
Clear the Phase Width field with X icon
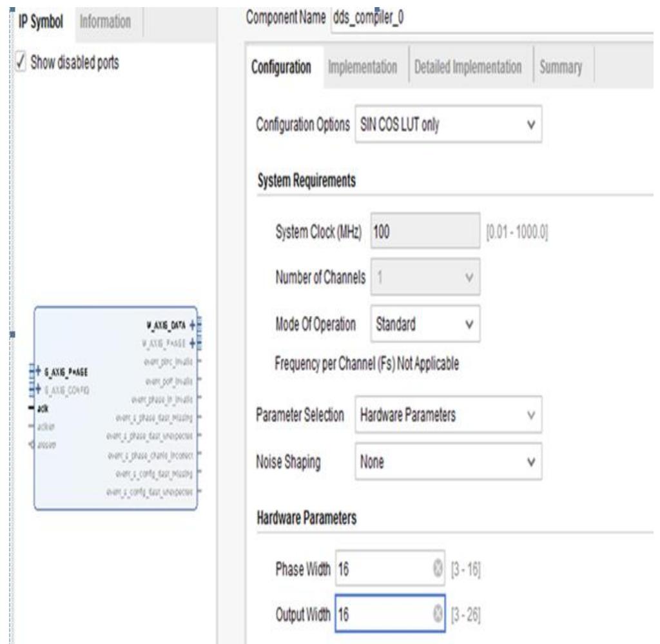[438, 569]
